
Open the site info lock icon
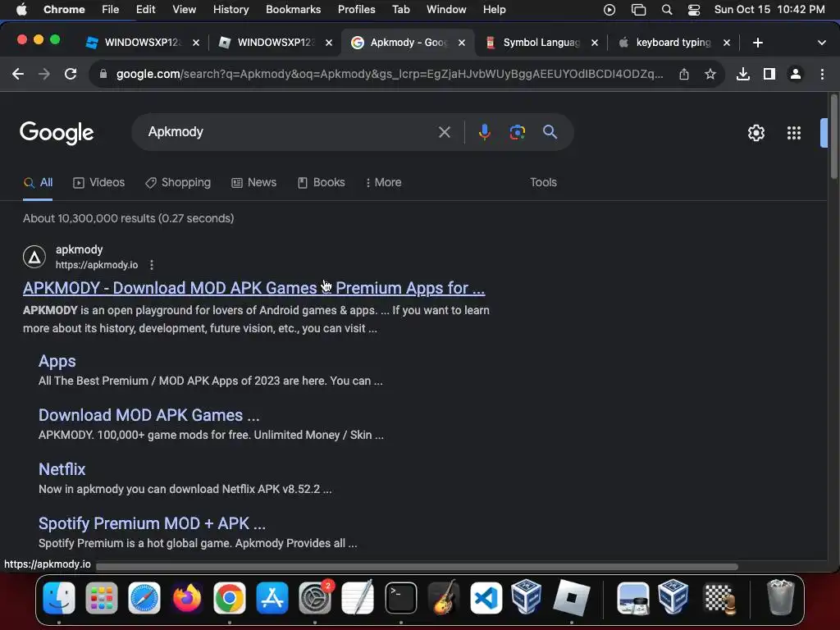[103, 74]
